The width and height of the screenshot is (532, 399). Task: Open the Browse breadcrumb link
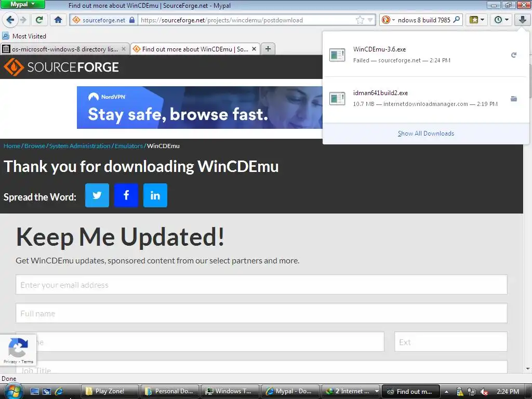pyautogui.click(x=35, y=146)
